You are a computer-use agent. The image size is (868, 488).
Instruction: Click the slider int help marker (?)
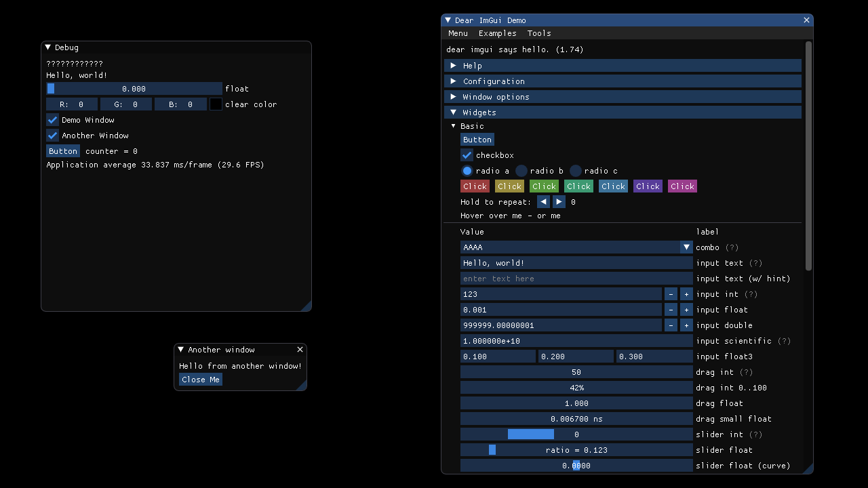pos(755,434)
